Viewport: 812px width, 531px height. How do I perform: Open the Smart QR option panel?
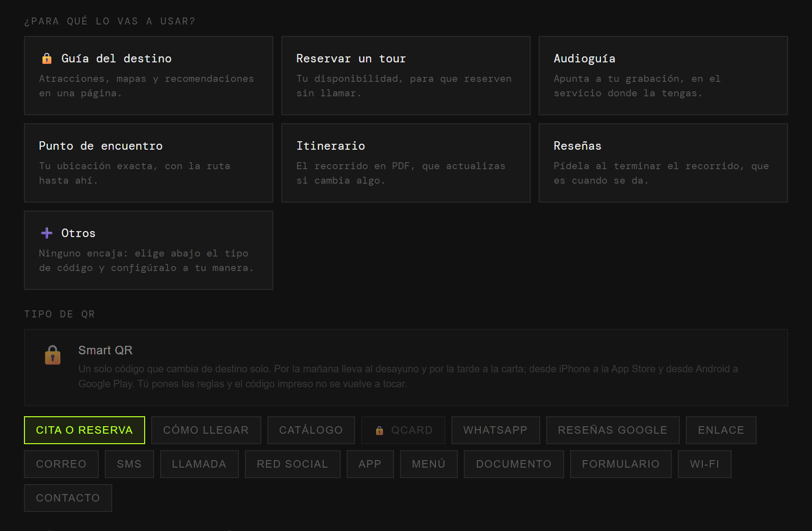(406, 367)
